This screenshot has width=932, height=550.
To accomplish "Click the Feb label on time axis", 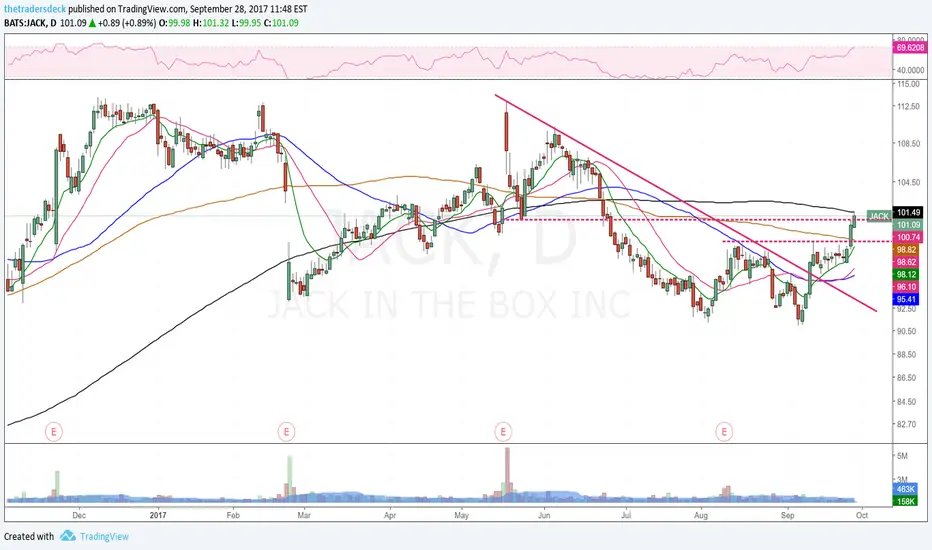I will (x=233, y=516).
